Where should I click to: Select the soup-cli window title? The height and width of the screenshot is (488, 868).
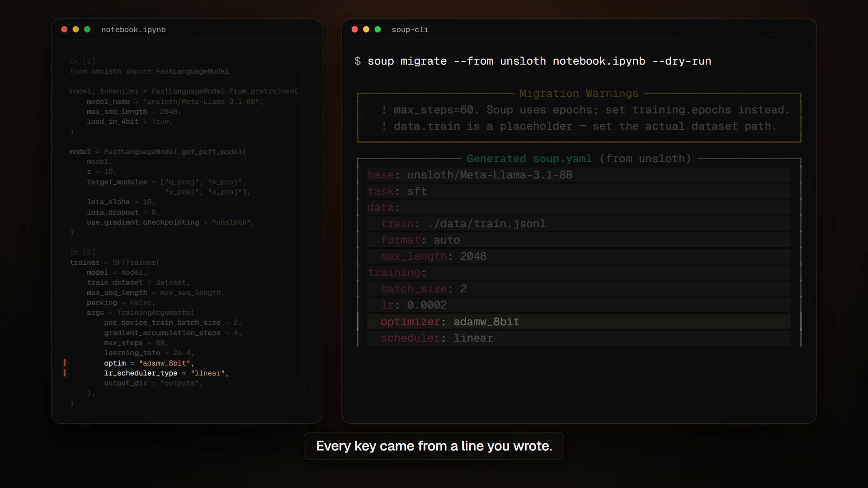point(410,29)
